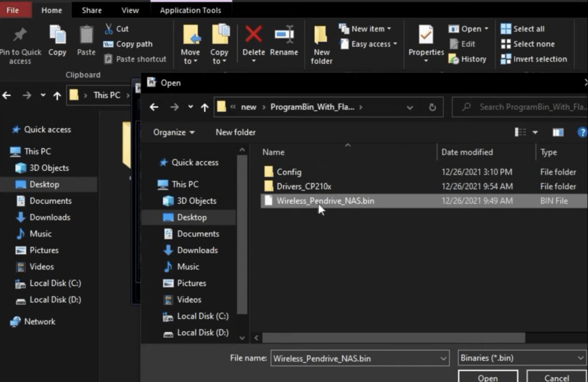This screenshot has width=588, height=382.
Task: Select the Drivers_CP210x folder
Action: click(x=424, y=186)
